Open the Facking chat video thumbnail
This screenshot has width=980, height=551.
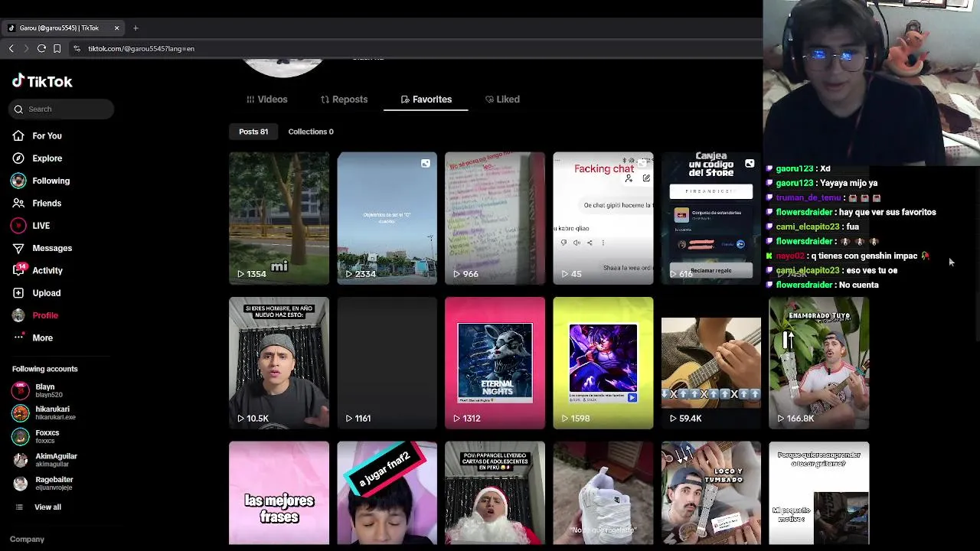(603, 218)
